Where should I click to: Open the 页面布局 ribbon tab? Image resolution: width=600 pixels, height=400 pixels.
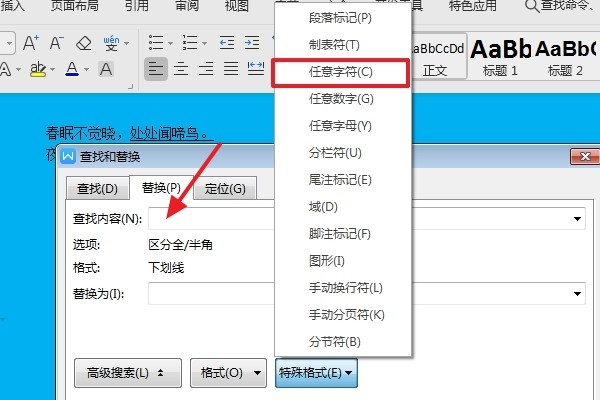(75, 6)
